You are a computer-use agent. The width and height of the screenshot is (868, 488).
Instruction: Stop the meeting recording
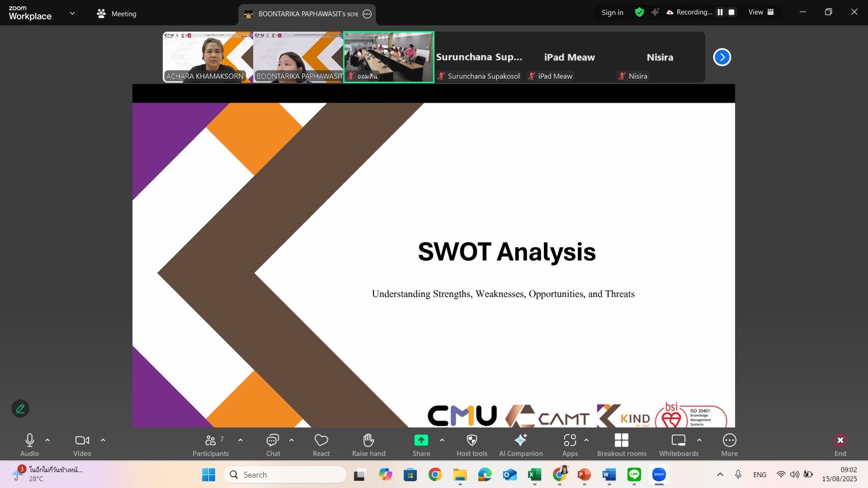tap(732, 12)
